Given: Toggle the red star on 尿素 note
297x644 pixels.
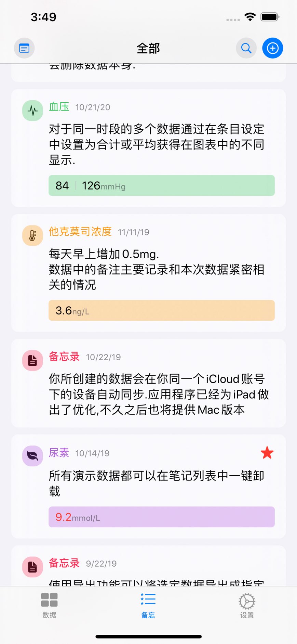Looking at the screenshot, I should [267, 453].
